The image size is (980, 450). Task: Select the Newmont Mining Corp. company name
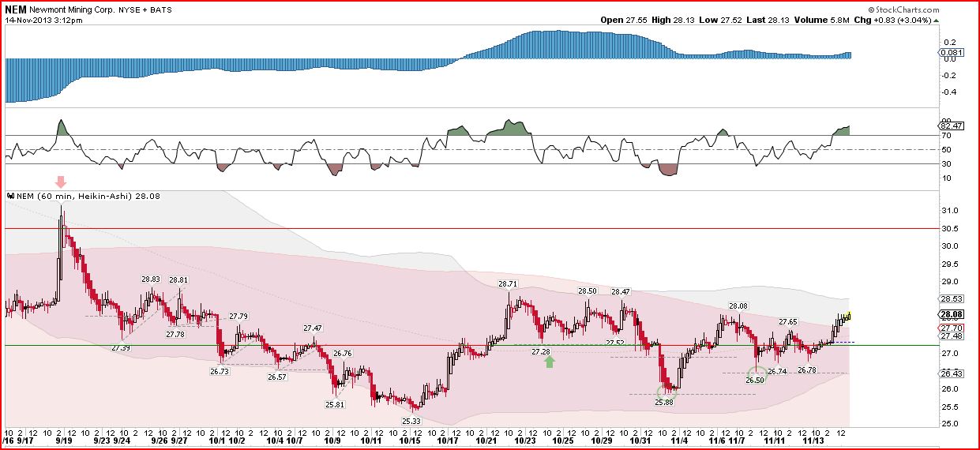[71, 9]
